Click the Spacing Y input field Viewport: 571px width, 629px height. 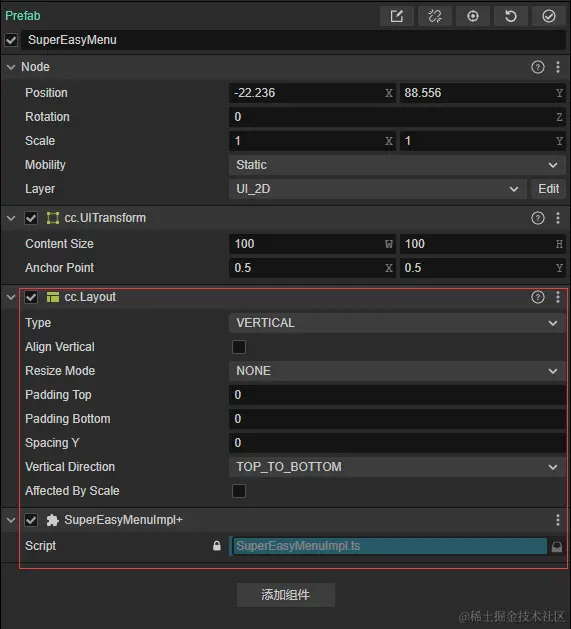click(397, 443)
